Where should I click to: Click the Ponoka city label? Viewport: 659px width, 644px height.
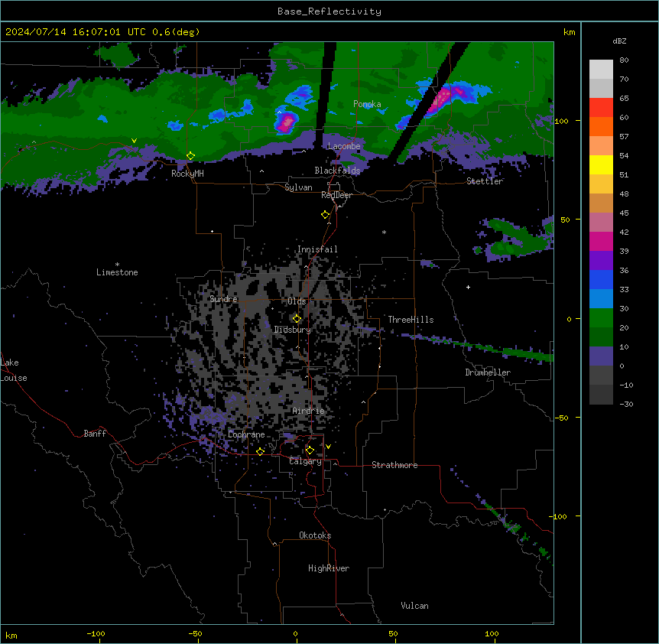[x=367, y=104]
